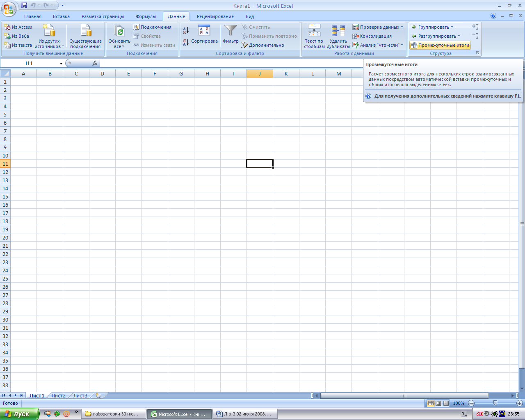Open the Главная tab

(x=33, y=16)
